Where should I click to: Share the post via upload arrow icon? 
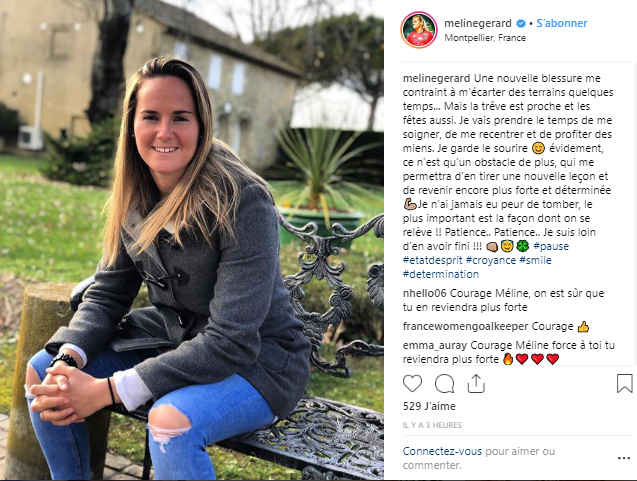click(x=476, y=384)
